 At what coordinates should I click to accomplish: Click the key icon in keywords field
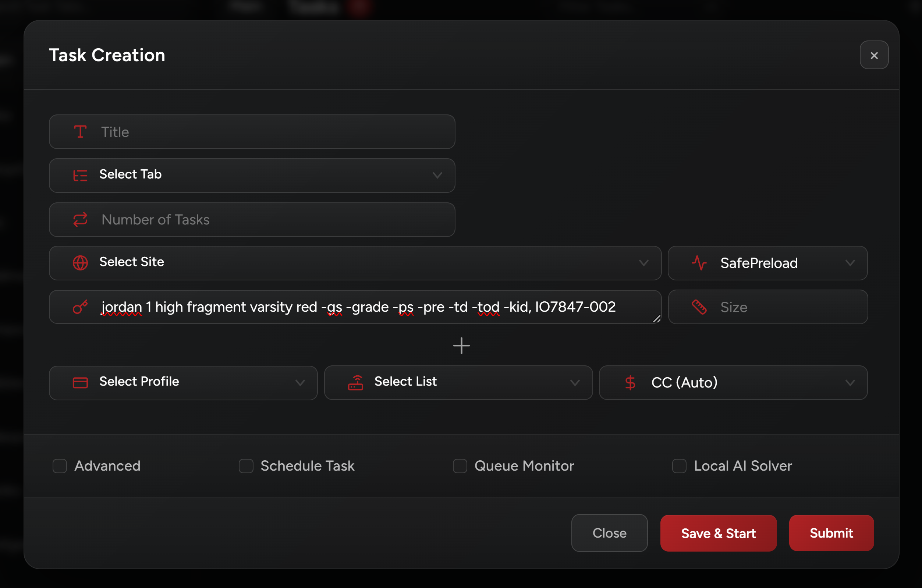(x=80, y=307)
